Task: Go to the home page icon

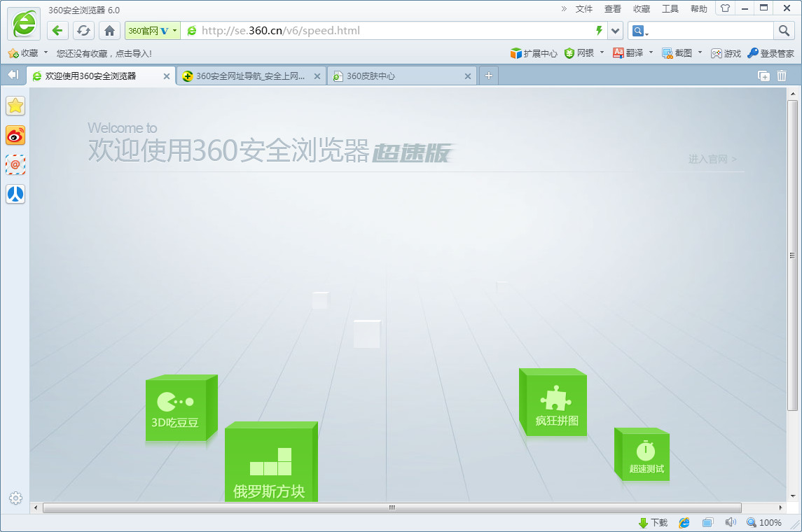Action: point(109,31)
